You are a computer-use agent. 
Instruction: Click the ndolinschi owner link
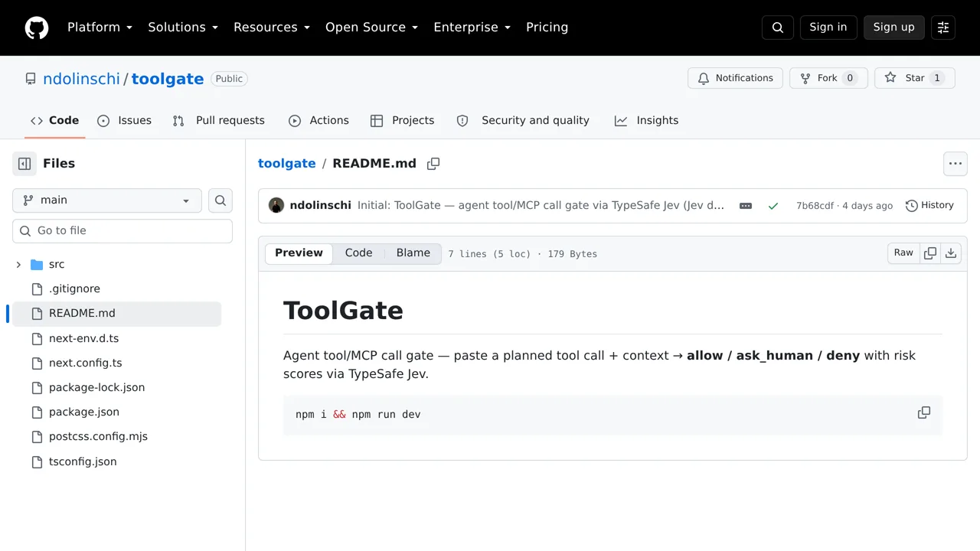click(x=81, y=79)
